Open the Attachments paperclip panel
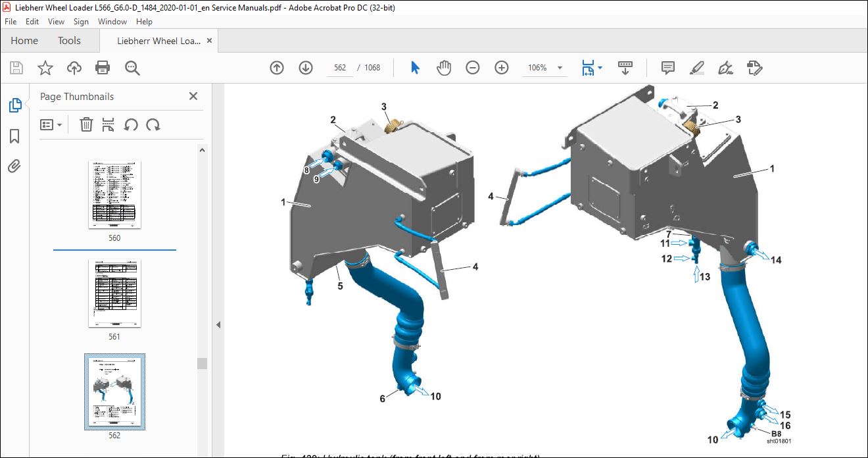868x458 pixels. (14, 166)
